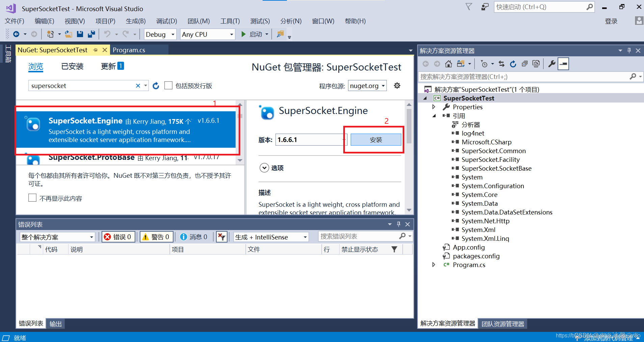644x342 pixels.
Task: Enable the 包括预发行版 checkbox
Action: click(x=168, y=85)
